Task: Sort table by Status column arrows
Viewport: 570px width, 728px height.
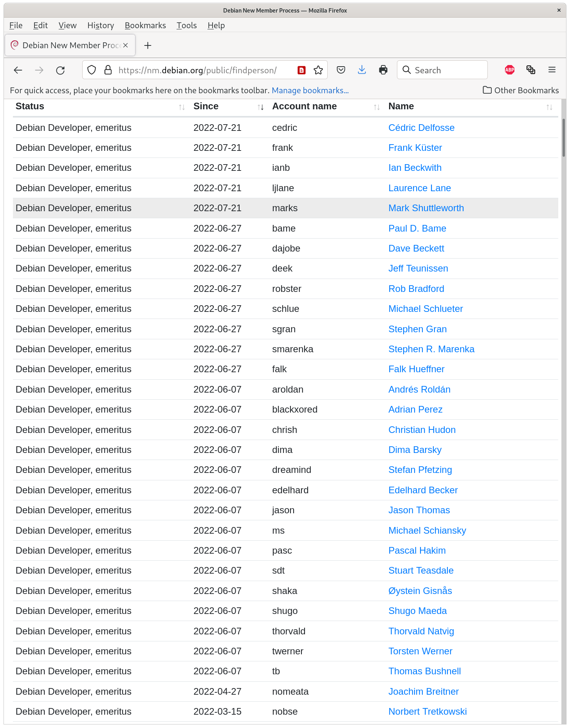Action: [x=182, y=107]
